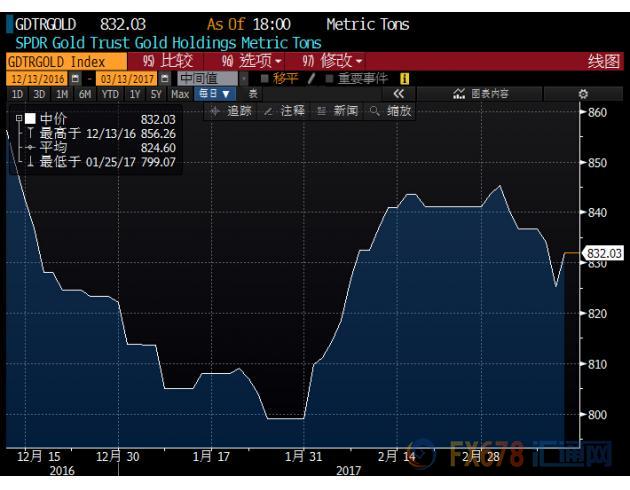Image resolution: width=630 pixels, height=490 pixels.
Task: Collapse the 中价 legend tree box
Action: (x=18, y=118)
